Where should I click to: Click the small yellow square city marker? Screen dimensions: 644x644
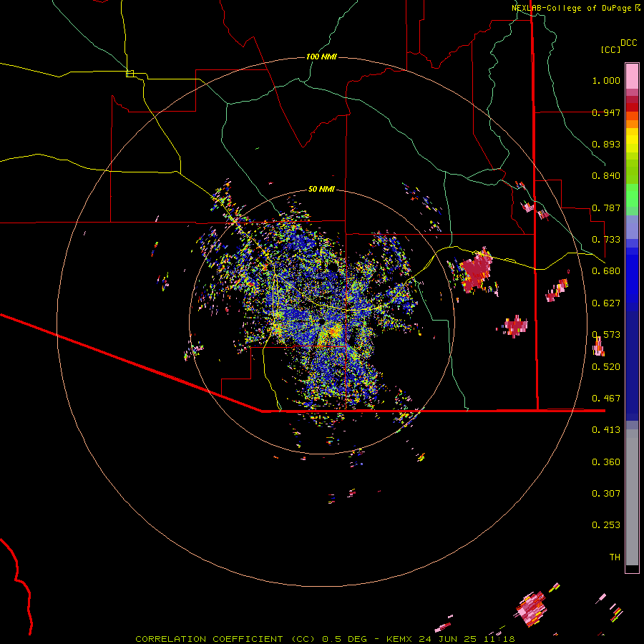pos(130,74)
